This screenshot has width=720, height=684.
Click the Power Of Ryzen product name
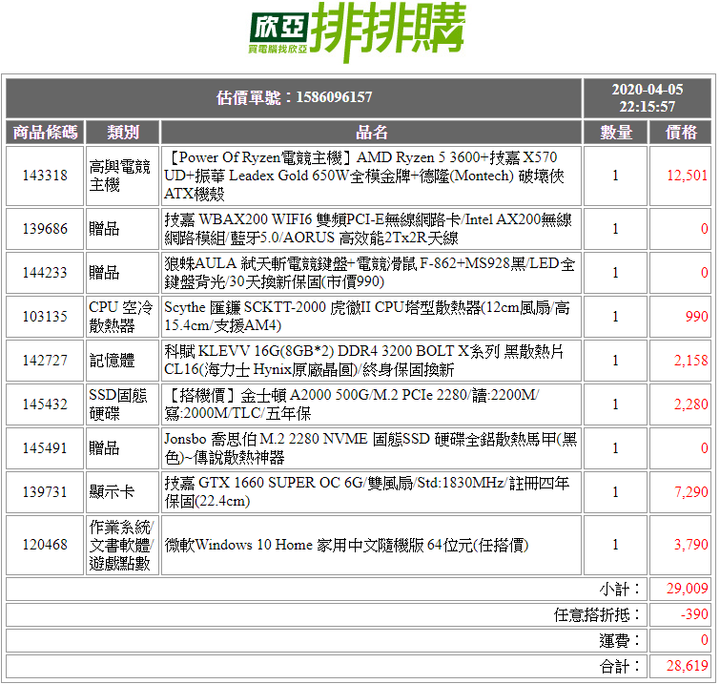pos(365,175)
